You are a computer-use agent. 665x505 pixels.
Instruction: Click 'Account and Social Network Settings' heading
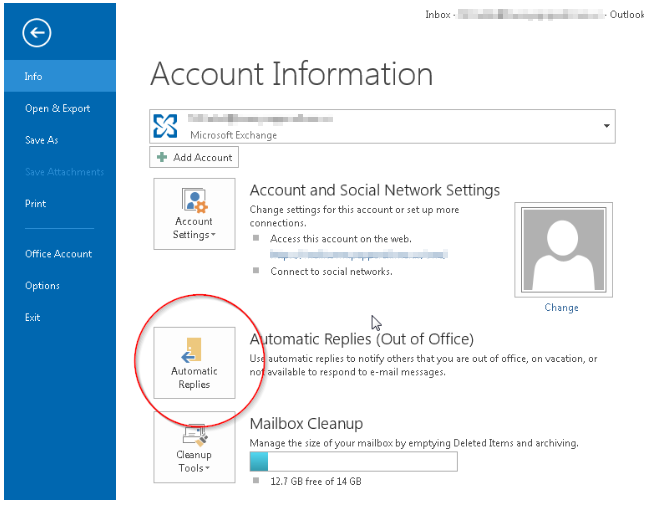375,190
